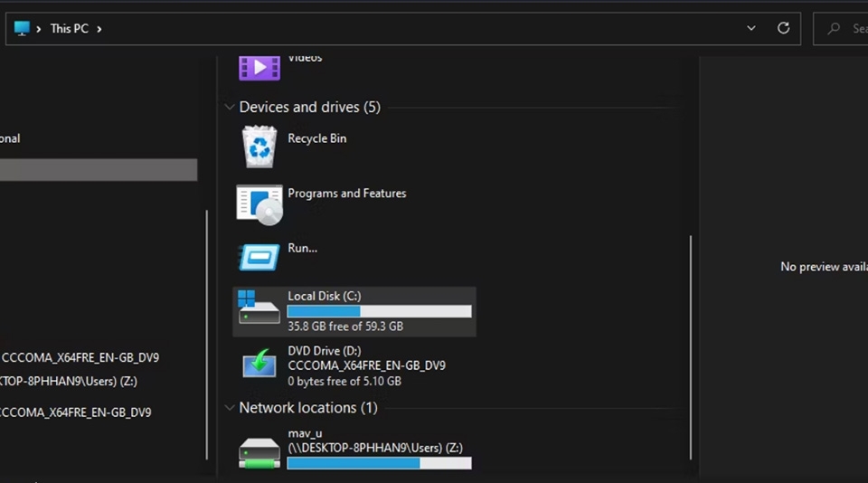Click 0 bytes free of 5.10 GB text
The image size is (868, 483).
(x=344, y=381)
